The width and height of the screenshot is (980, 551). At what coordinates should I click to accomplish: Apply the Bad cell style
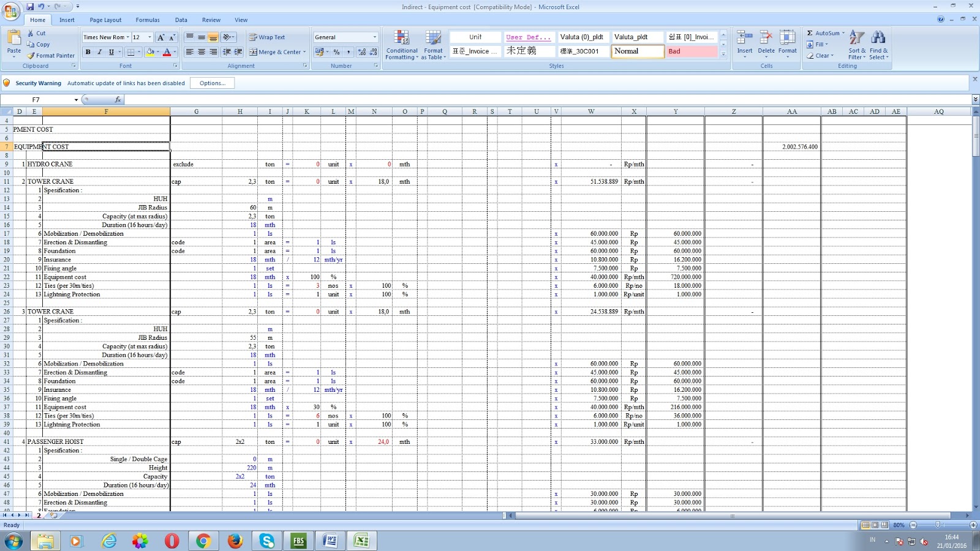coord(692,51)
